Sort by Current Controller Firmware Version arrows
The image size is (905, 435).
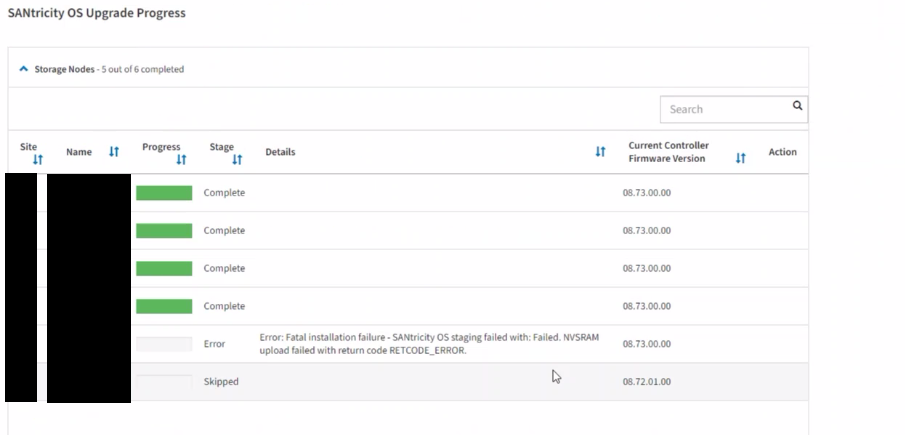click(740, 158)
